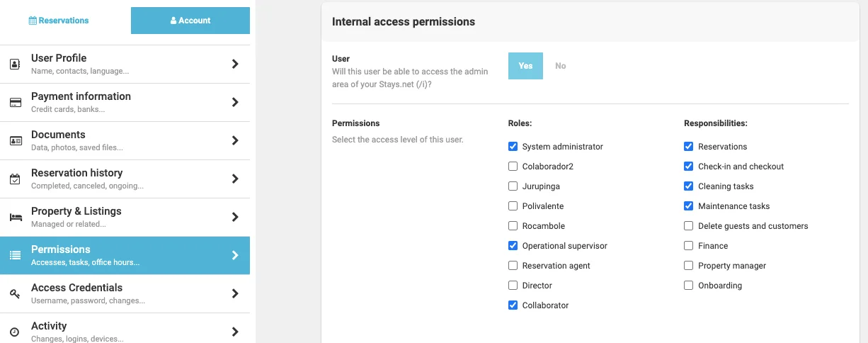This screenshot has height=343, width=868.
Task: Set admin area access to No
Action: tap(561, 66)
